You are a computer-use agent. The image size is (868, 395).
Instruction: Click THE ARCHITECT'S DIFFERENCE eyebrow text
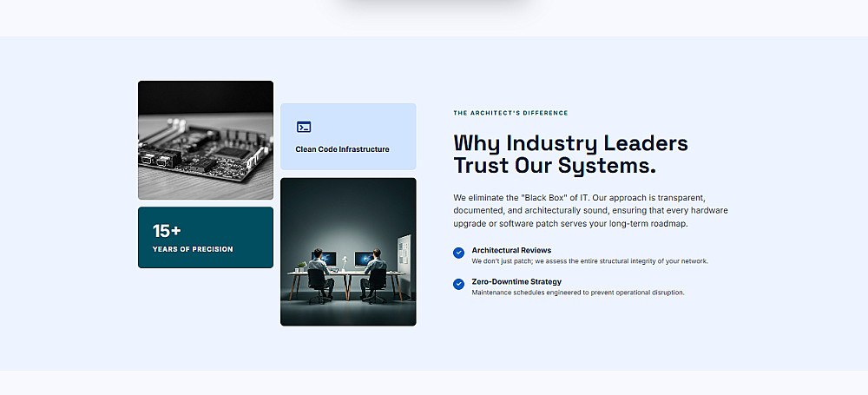click(510, 113)
